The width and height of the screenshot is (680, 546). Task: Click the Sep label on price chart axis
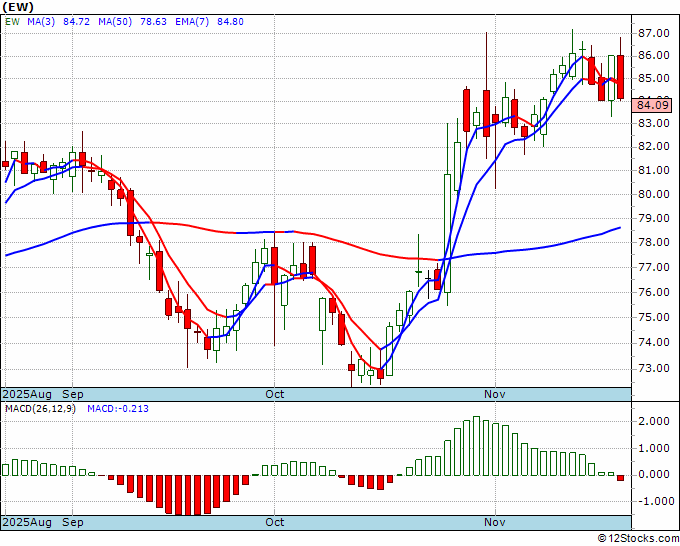pos(72,394)
